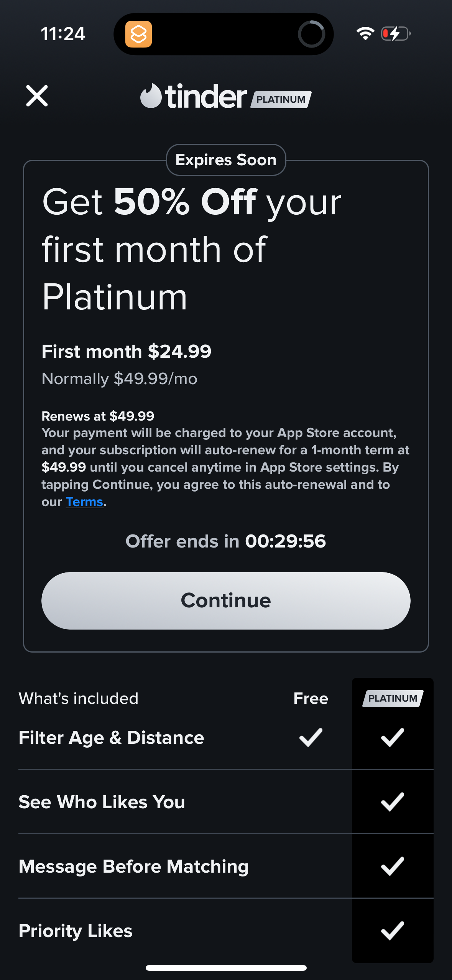Tap Platinum checkmark for Message Before Matching
Image resolution: width=452 pixels, height=980 pixels.
pyautogui.click(x=393, y=867)
